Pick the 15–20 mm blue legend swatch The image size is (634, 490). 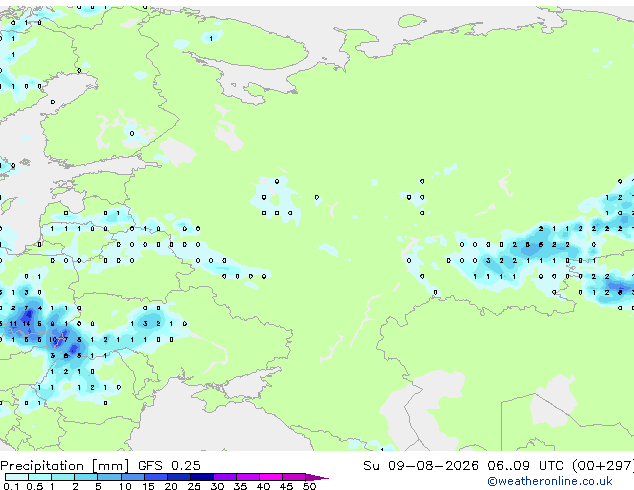coord(155,477)
